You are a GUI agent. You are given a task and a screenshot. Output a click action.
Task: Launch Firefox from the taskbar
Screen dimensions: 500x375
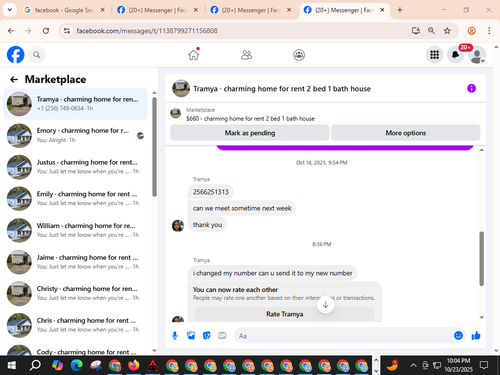[x=134, y=366]
